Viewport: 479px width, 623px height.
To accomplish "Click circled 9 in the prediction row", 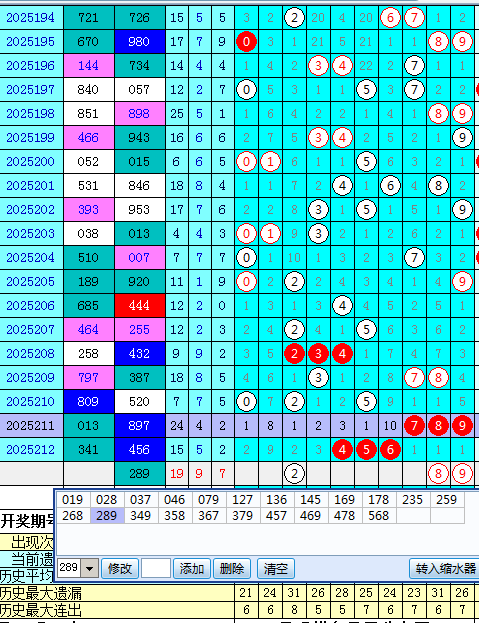I will coord(462,473).
